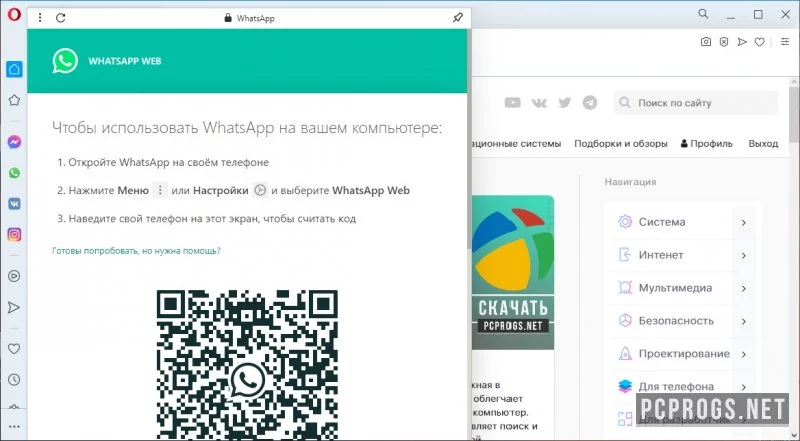The height and width of the screenshot is (441, 800).
Task: Open the Opera main menu logo
Action: tap(14, 14)
